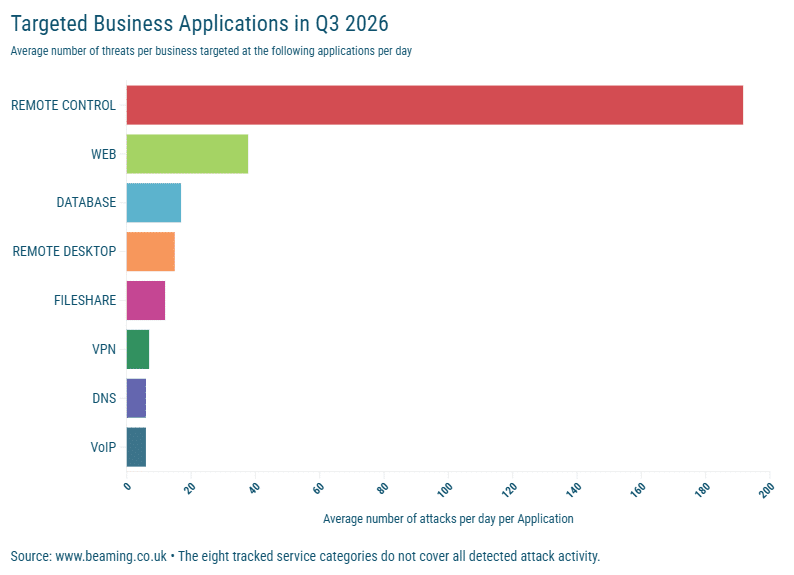794x575 pixels.
Task: Click the x-axis tick label 40
Action: point(254,488)
